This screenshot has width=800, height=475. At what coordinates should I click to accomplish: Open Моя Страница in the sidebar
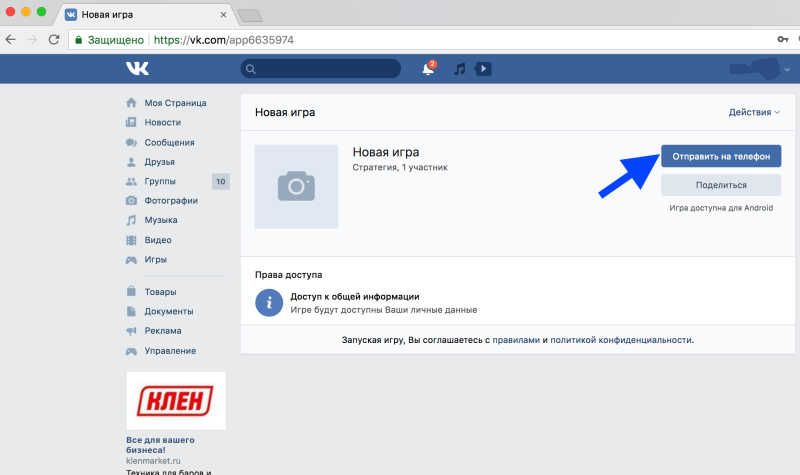pos(175,103)
